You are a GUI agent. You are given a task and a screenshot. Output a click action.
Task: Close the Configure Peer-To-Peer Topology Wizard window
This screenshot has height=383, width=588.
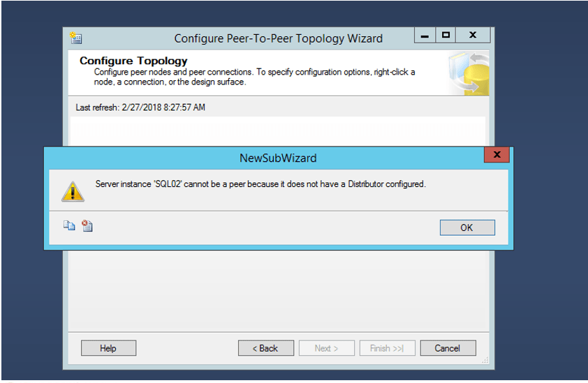pyautogui.click(x=473, y=35)
